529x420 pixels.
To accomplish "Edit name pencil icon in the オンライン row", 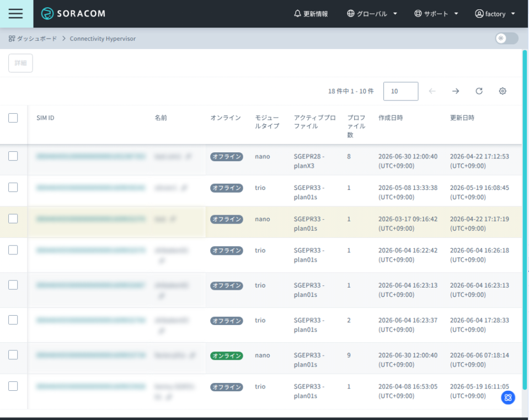I will pos(193,355).
